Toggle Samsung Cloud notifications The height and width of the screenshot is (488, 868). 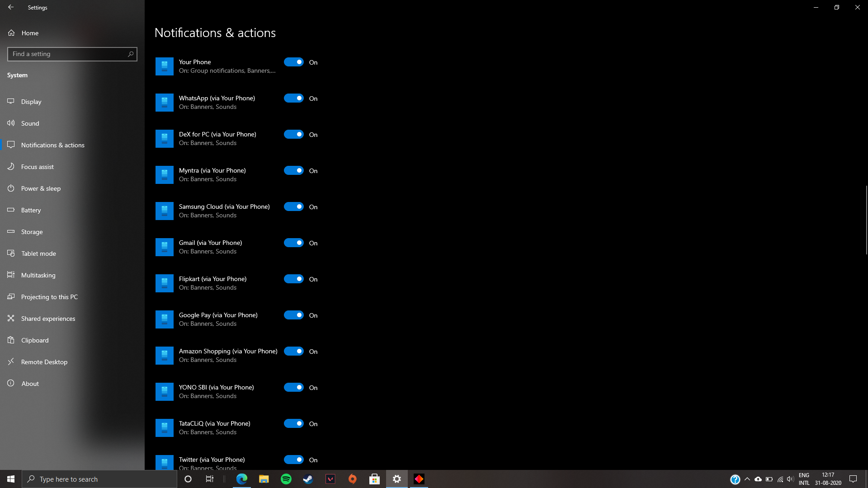[294, 206]
